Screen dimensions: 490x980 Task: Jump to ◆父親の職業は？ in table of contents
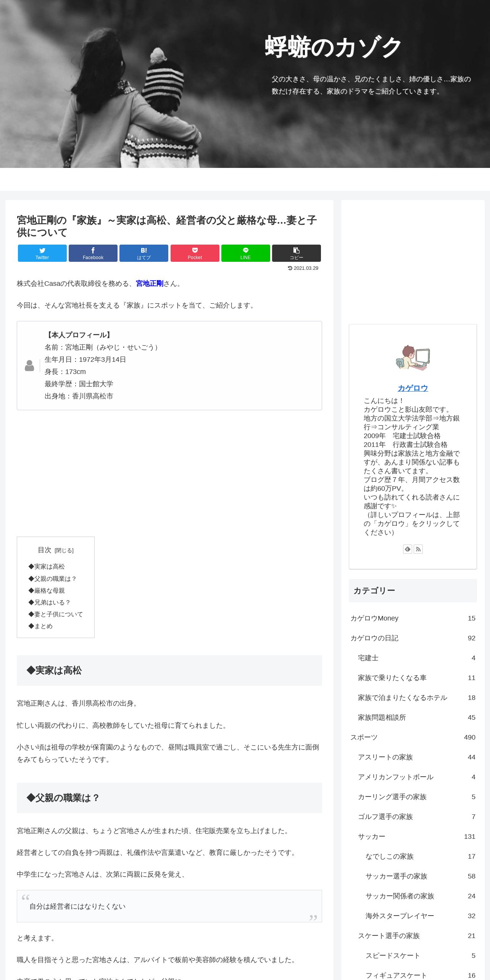(53, 579)
